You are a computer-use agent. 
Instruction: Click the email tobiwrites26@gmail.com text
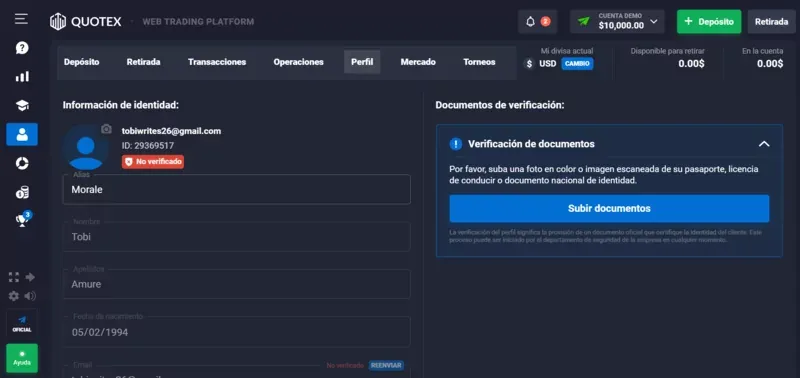tap(171, 131)
